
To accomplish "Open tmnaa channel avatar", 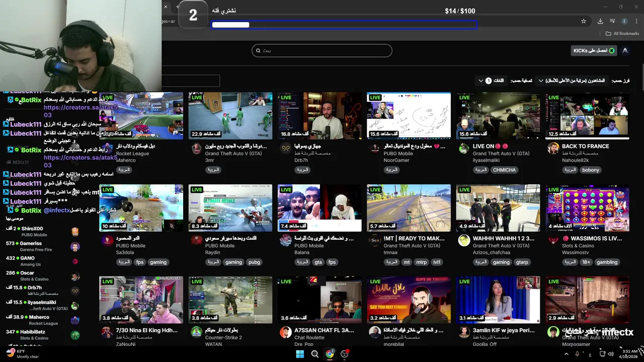I will [375, 240].
